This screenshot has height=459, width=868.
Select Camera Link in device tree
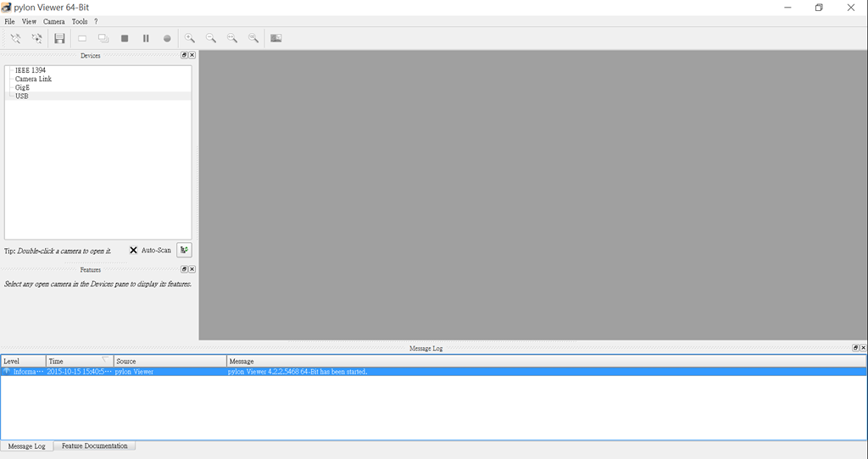tap(33, 79)
